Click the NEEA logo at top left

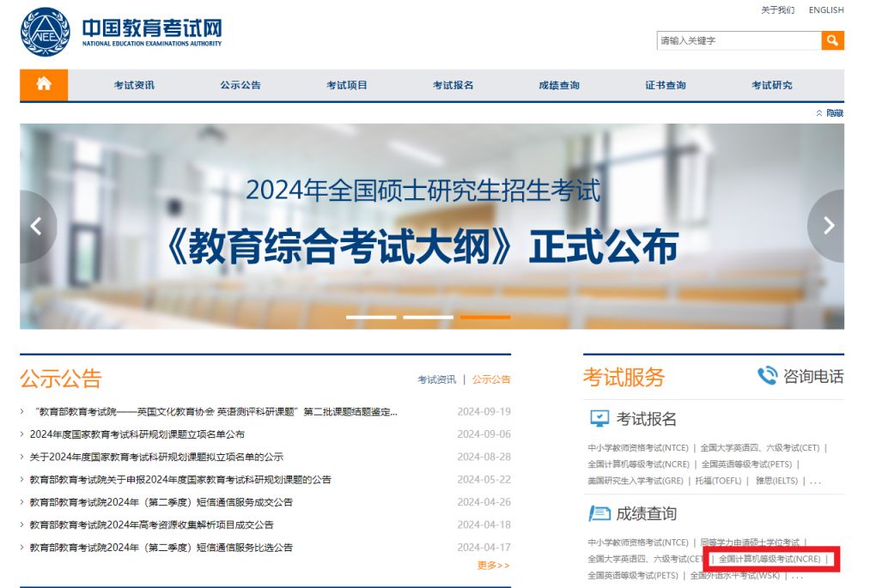[45, 32]
